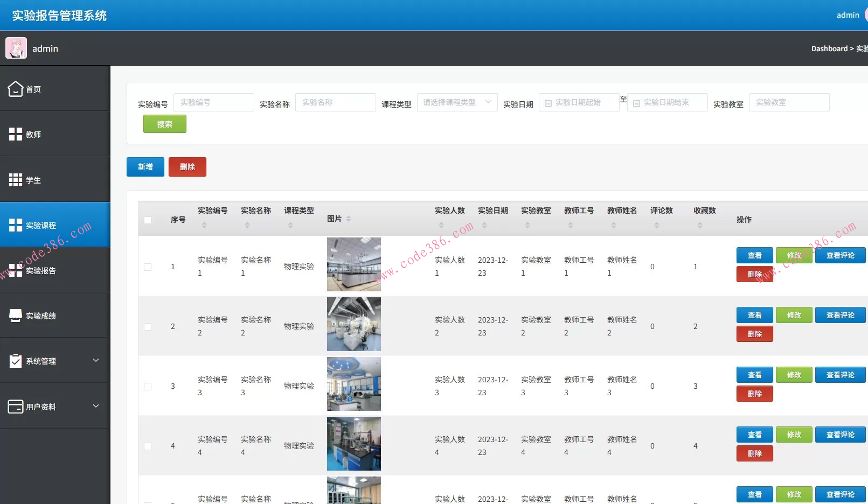Expand the 系统管理 menu chevron
This screenshot has width=868, height=504.
[x=96, y=360]
